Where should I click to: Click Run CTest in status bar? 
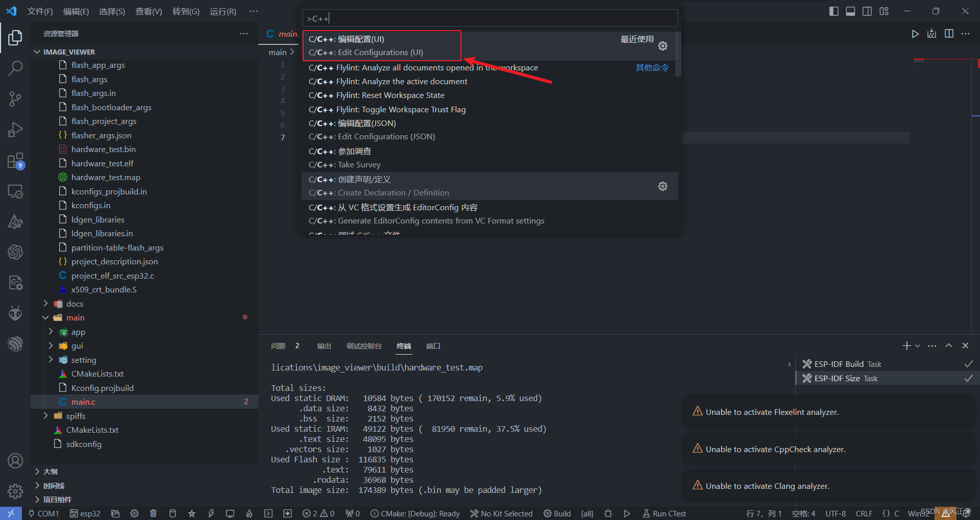click(x=664, y=513)
